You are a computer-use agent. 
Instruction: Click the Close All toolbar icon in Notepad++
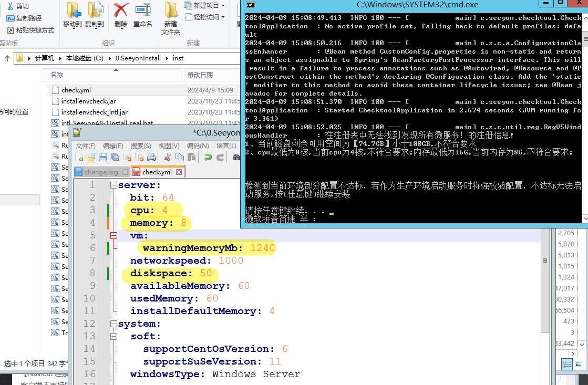139,158
